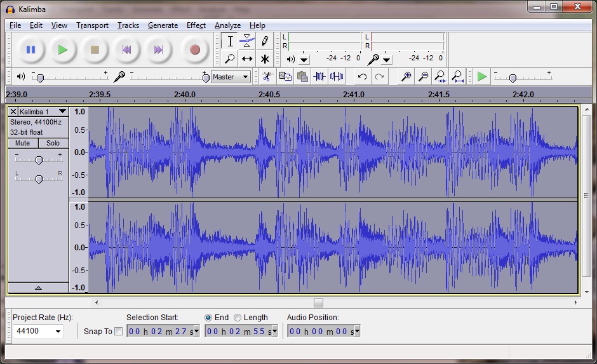Select the Draw pencil tool
Viewport: 597px width, 364px height.
click(264, 41)
